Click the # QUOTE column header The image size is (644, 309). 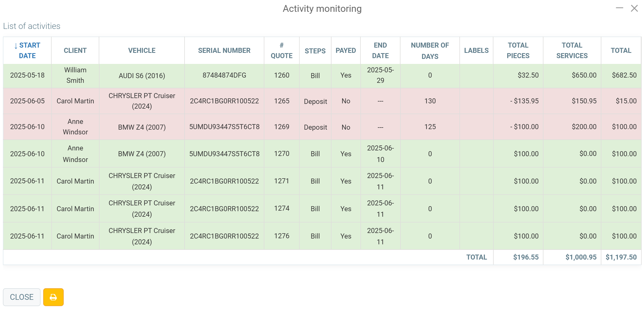[x=281, y=50]
